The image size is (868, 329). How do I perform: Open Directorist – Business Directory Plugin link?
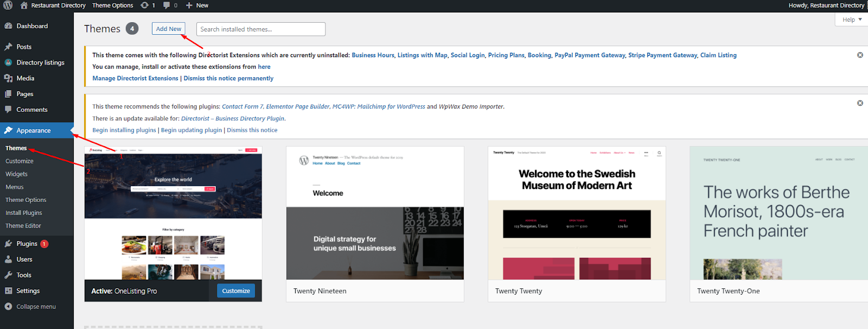click(x=233, y=119)
